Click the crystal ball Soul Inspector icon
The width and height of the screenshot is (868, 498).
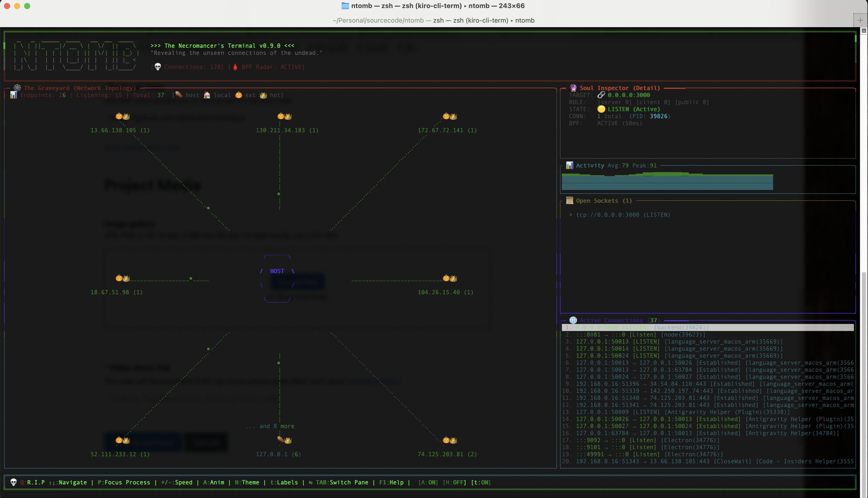(573, 88)
